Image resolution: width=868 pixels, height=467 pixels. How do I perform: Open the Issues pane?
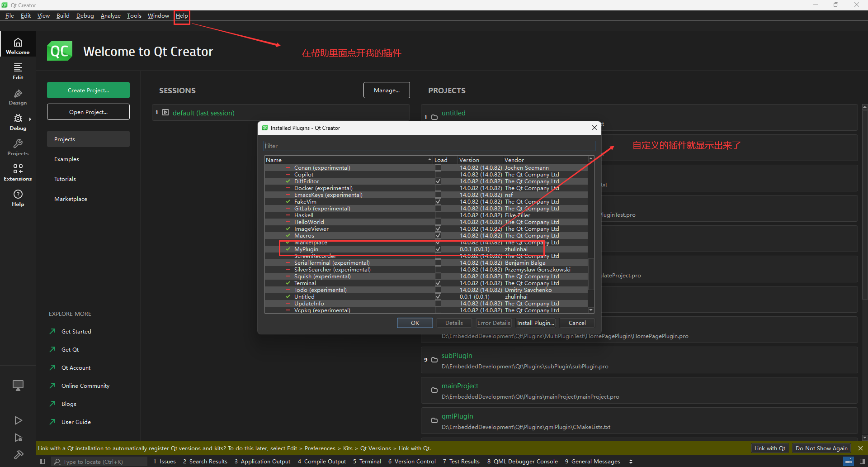coord(165,461)
